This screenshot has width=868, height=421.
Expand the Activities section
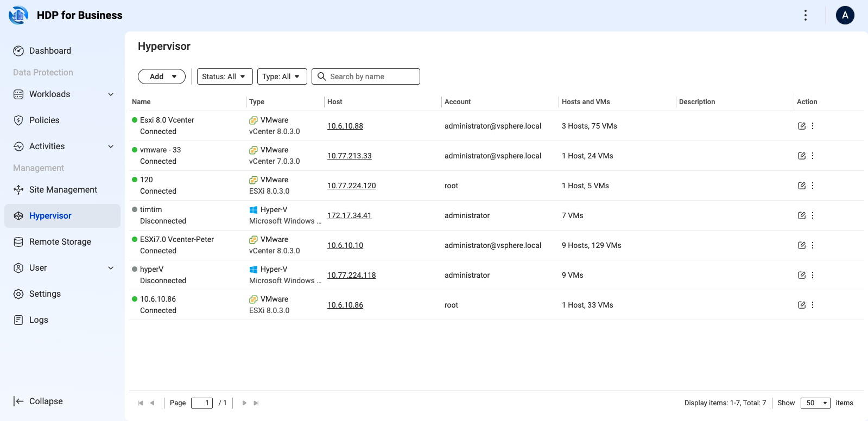point(64,146)
